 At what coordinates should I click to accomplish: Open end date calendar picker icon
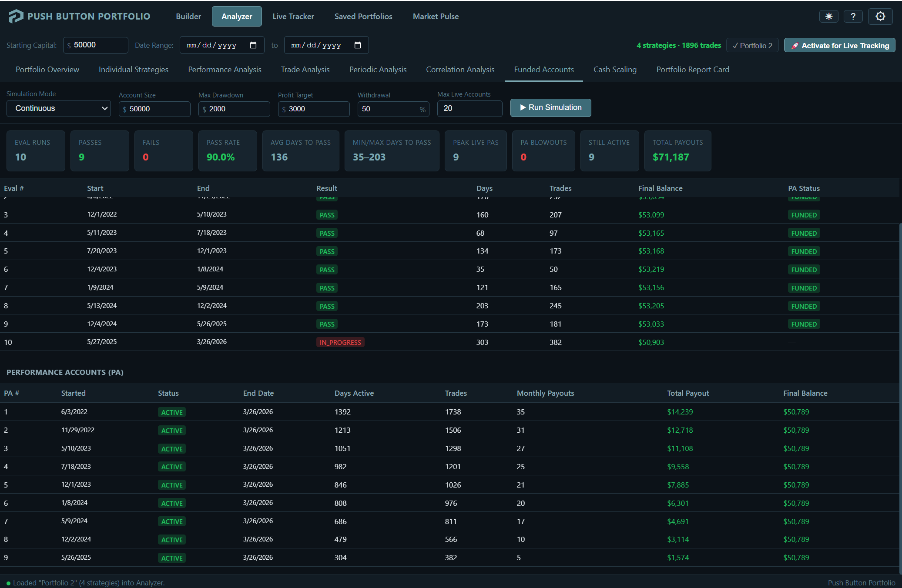click(x=358, y=45)
